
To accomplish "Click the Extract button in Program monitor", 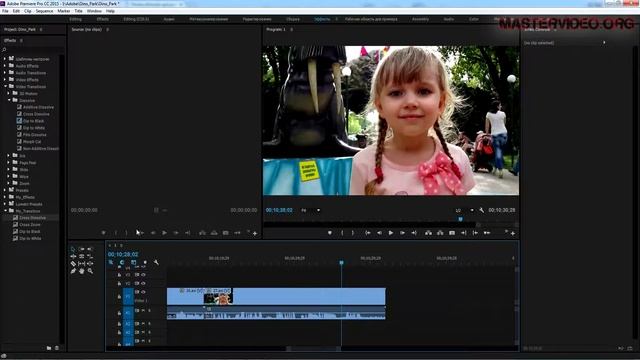I will (x=440, y=233).
